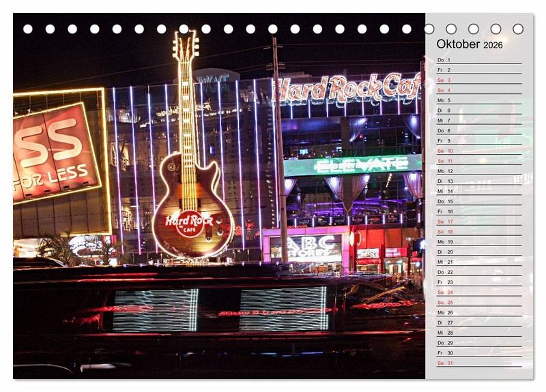
Task: Select the date row 'Mi 28'
Action: coord(479,333)
